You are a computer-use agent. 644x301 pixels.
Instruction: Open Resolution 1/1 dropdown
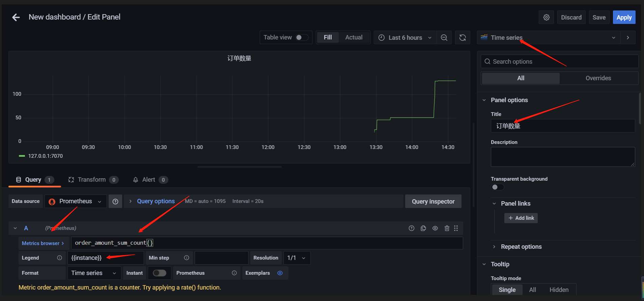tap(297, 258)
